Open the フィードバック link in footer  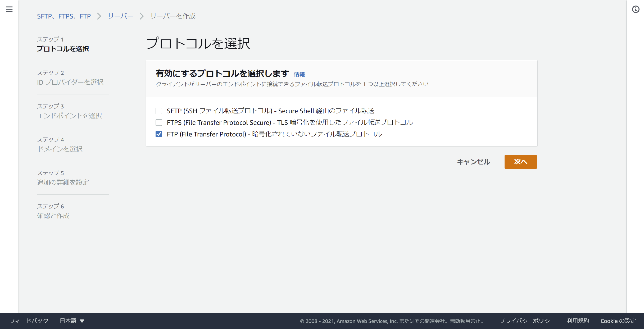28,321
